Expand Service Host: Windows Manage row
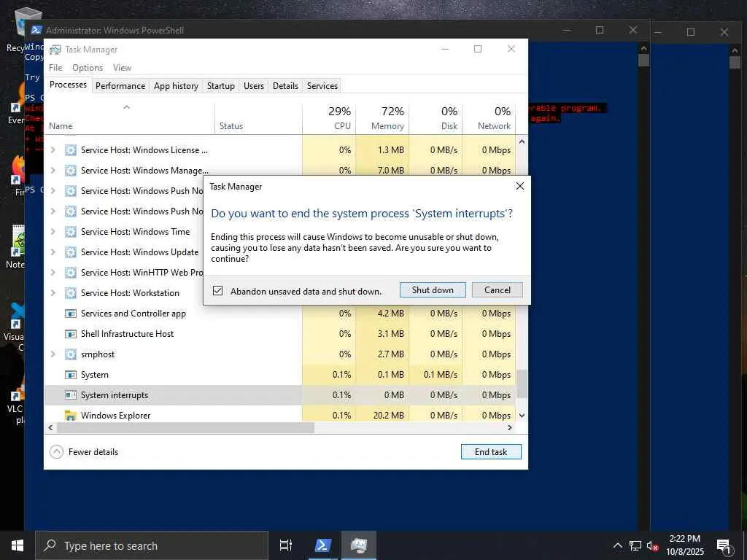The height and width of the screenshot is (560, 747). point(53,171)
